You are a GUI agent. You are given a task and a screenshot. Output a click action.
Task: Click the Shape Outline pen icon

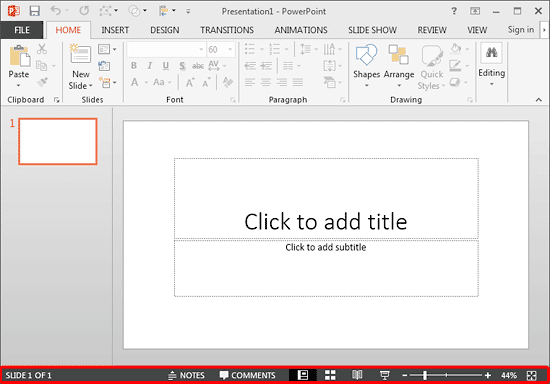(x=455, y=66)
